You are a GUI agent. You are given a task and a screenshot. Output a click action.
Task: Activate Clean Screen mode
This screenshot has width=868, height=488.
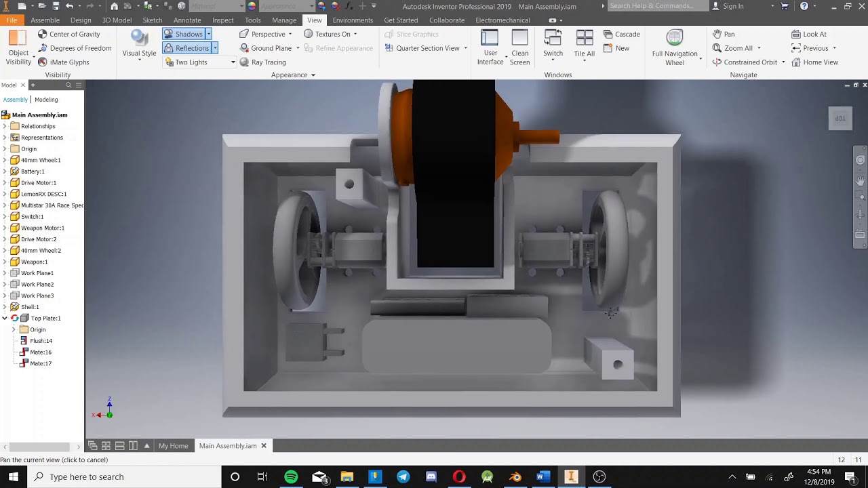(x=520, y=47)
